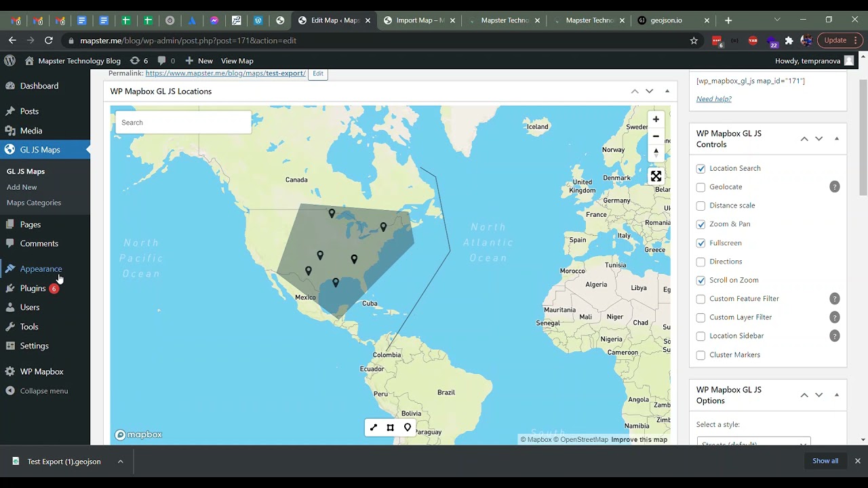Click View Map in admin bar
Image resolution: width=868 pixels, height=488 pixels.
pyautogui.click(x=237, y=61)
